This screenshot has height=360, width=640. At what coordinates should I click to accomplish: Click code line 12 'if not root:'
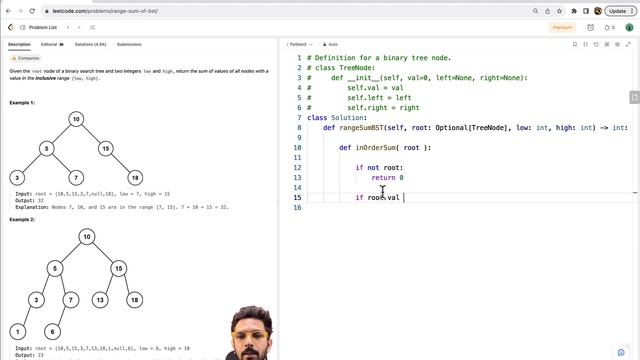(379, 168)
